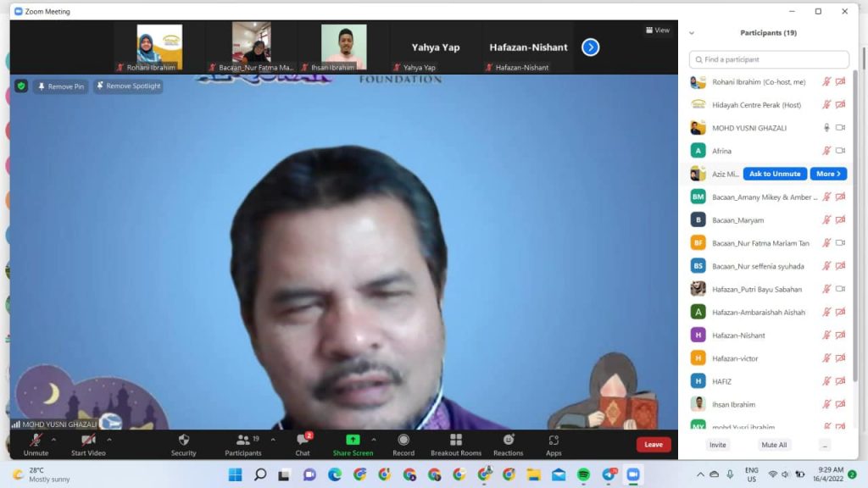
Task: Expand video options arrow beside Start Video
Action: coord(109,440)
